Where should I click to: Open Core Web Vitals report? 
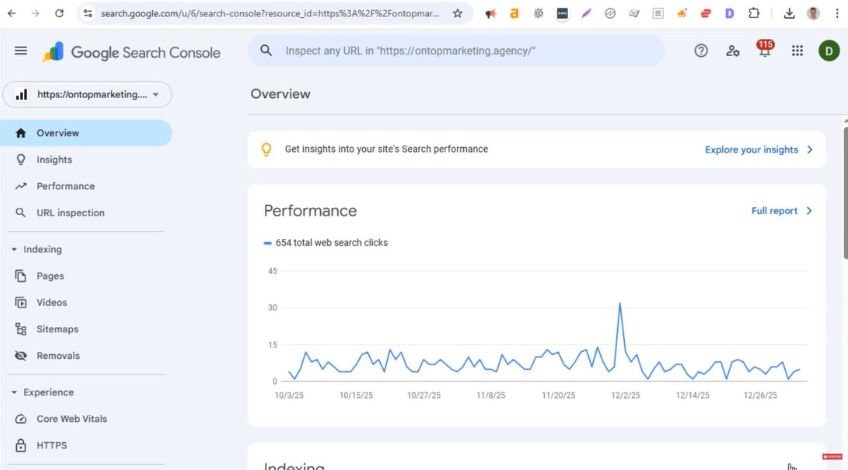[71, 419]
